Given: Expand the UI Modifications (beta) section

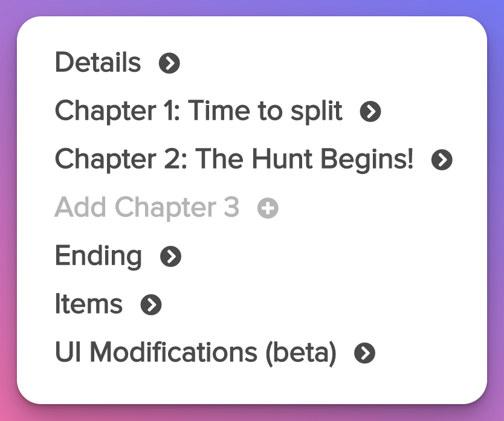Looking at the screenshot, I should [193, 352].
